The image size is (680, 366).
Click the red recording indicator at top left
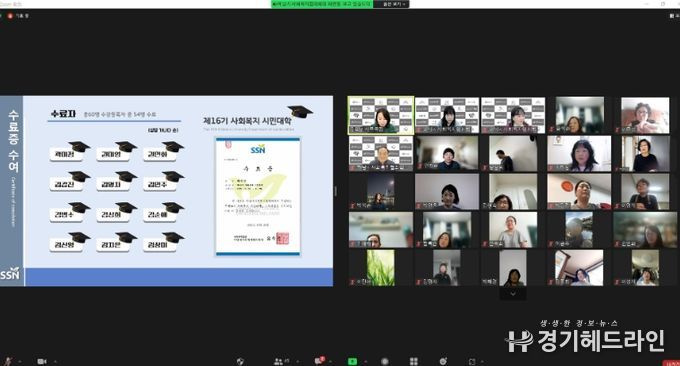(x=10, y=16)
